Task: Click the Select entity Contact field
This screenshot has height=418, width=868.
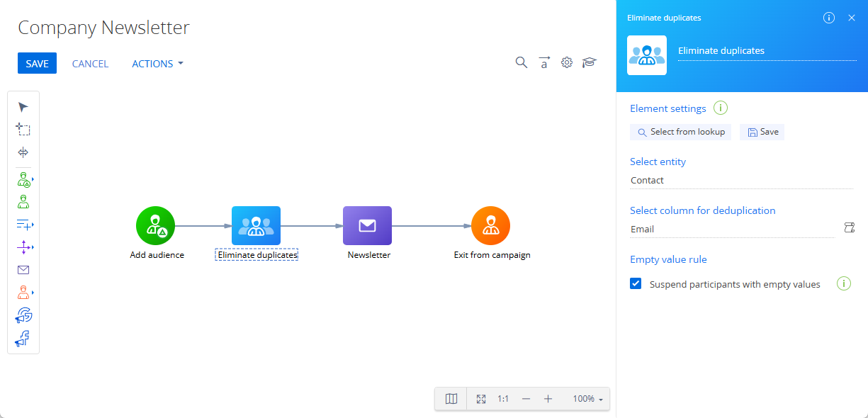Action: (742, 181)
